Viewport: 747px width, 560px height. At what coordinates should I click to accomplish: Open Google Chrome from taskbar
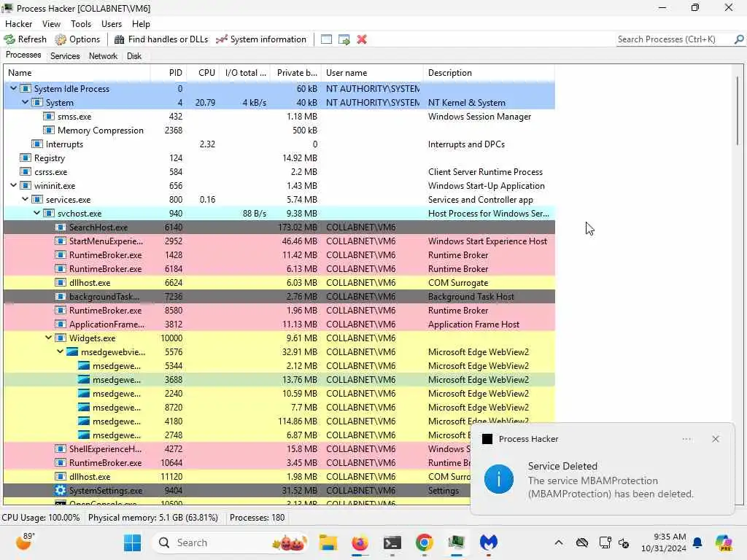[424, 542]
